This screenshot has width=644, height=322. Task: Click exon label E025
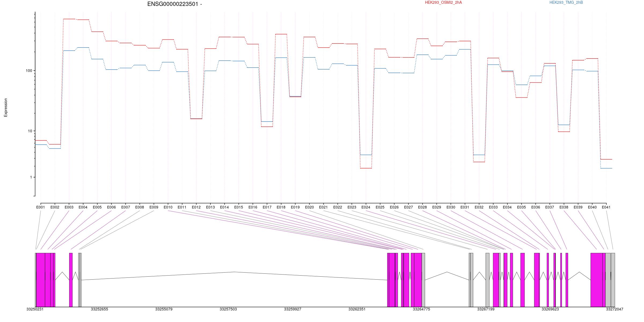pos(380,207)
